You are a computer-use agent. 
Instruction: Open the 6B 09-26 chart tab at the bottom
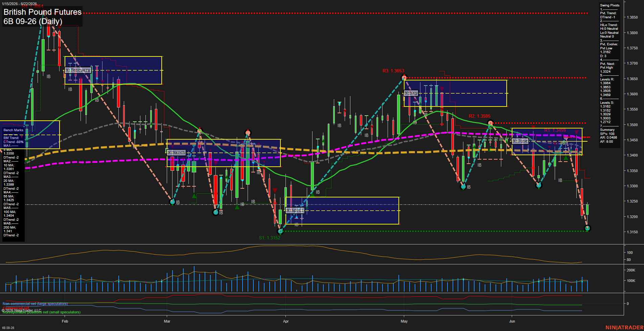pos(8,328)
